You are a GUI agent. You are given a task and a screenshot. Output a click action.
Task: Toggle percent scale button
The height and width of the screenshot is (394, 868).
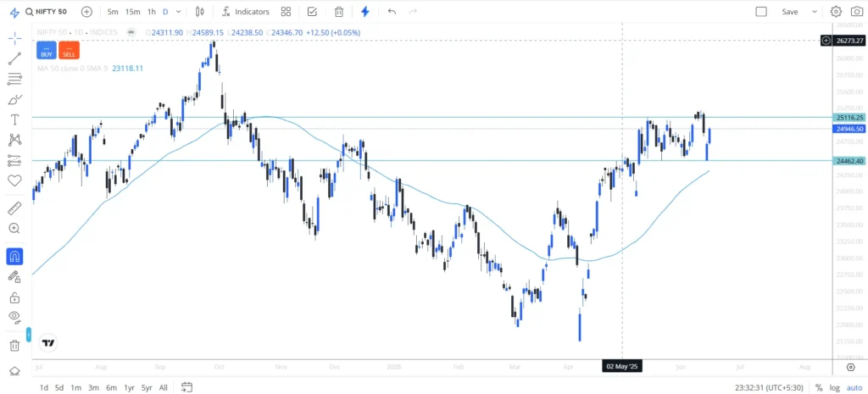[819, 387]
